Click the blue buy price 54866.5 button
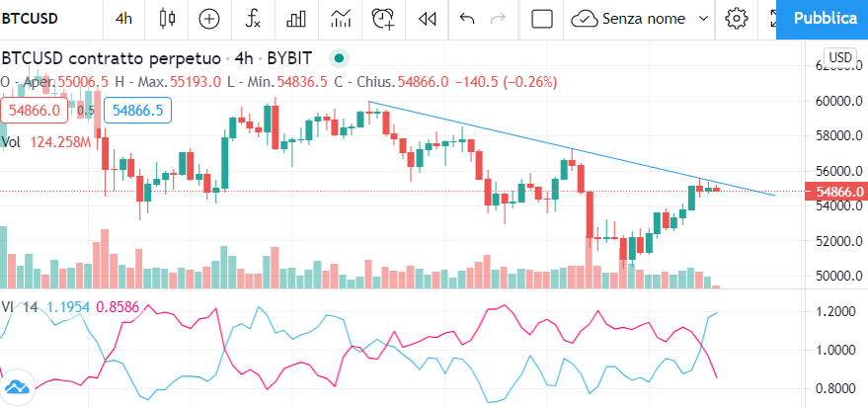The width and height of the screenshot is (868, 408). click(137, 111)
